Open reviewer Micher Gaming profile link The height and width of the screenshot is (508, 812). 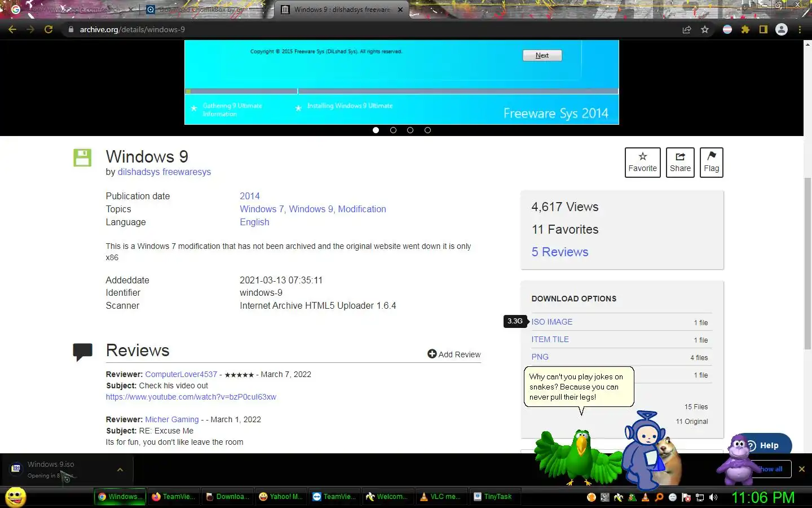[x=171, y=419]
